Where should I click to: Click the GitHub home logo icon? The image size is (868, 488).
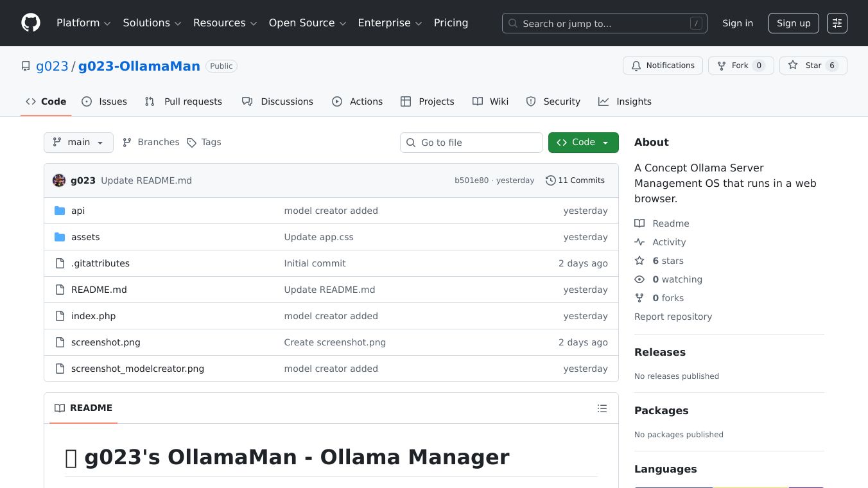(x=30, y=22)
